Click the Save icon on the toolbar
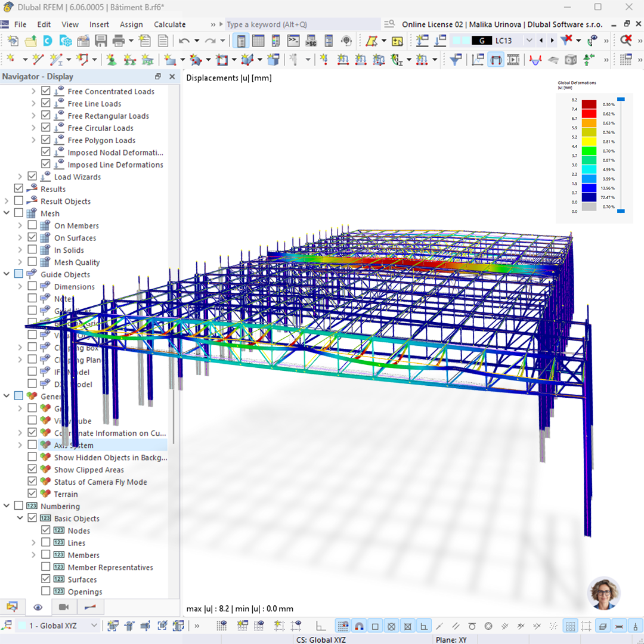The width and height of the screenshot is (644, 644). [100, 41]
